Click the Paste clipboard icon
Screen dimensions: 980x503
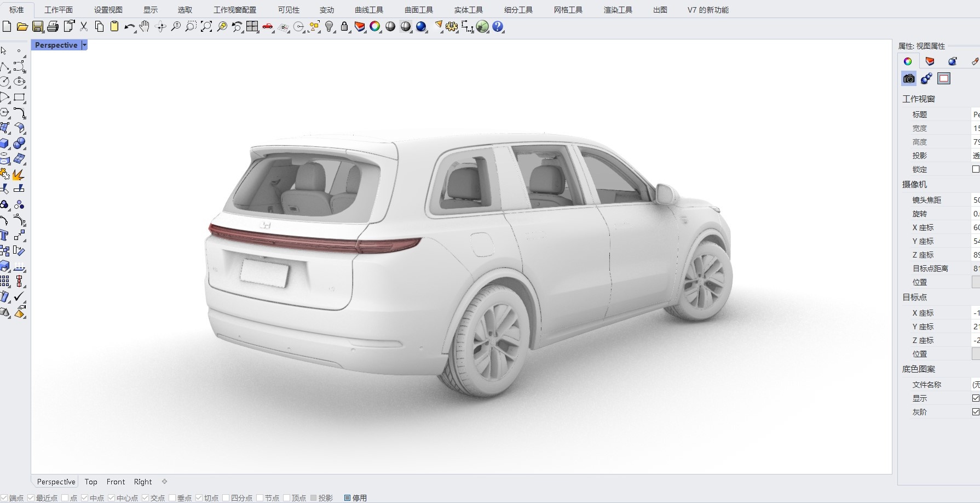coord(114,26)
